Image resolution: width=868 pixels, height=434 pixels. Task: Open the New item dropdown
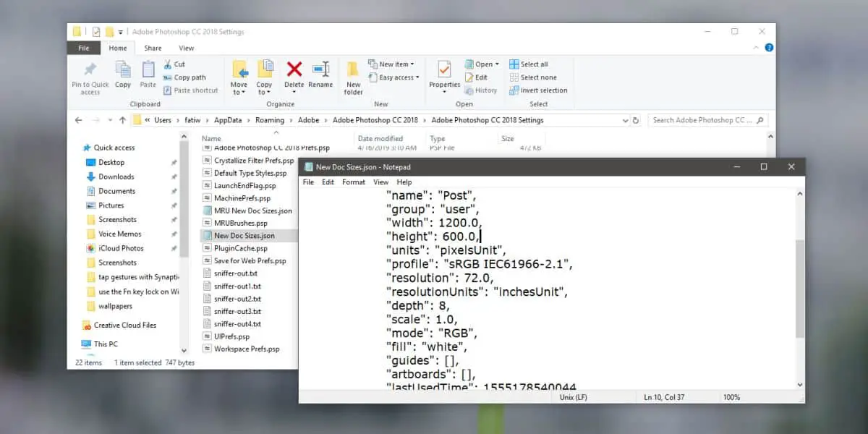pos(393,64)
